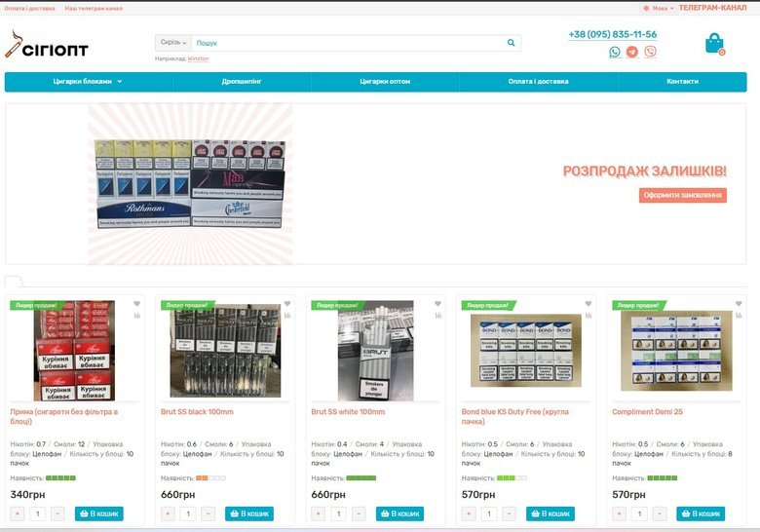The height and width of the screenshot is (532, 760).
Task: Open the shopping cart bag icon
Action: click(714, 44)
